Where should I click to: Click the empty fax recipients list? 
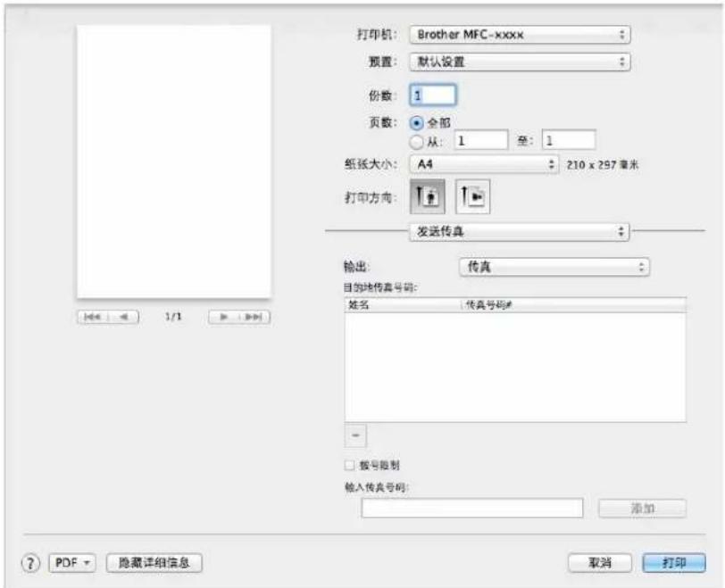point(515,368)
